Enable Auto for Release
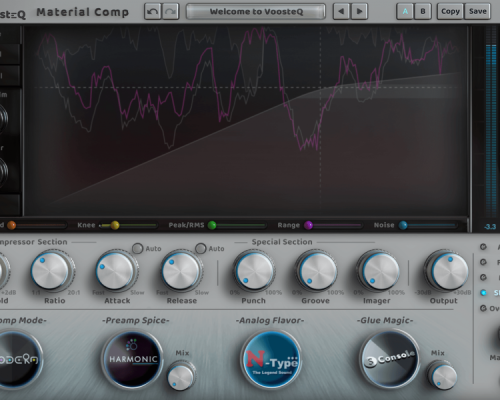This screenshot has height=400, width=500. [x=200, y=248]
